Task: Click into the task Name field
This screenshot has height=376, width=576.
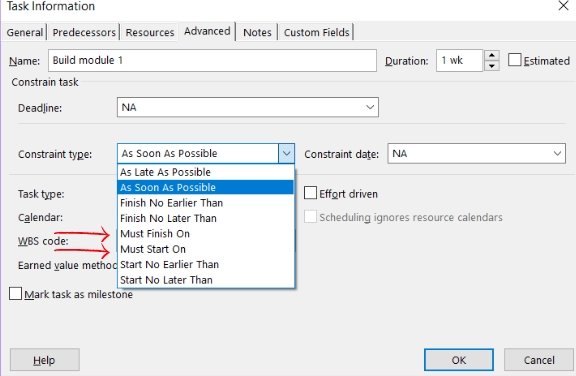Action: pos(212,61)
